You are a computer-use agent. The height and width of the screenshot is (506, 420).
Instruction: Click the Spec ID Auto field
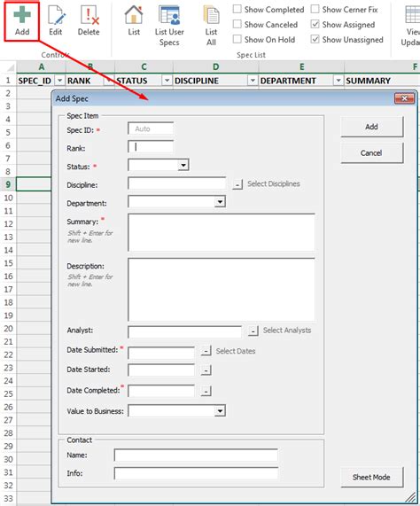(151, 128)
